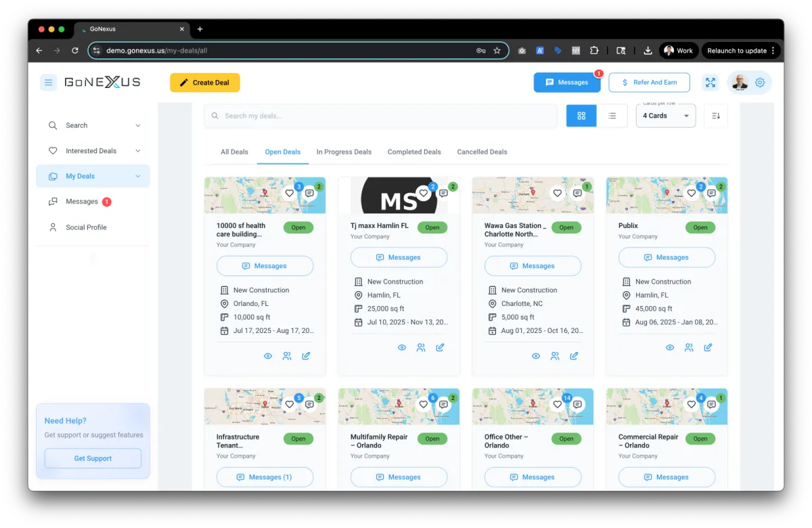The height and width of the screenshot is (528, 812).
Task: Open Messages on the Publix card
Action: (667, 257)
